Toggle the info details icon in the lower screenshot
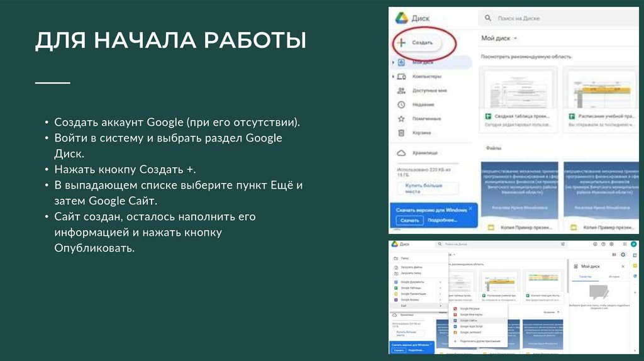644x361 pixels. [623, 255]
